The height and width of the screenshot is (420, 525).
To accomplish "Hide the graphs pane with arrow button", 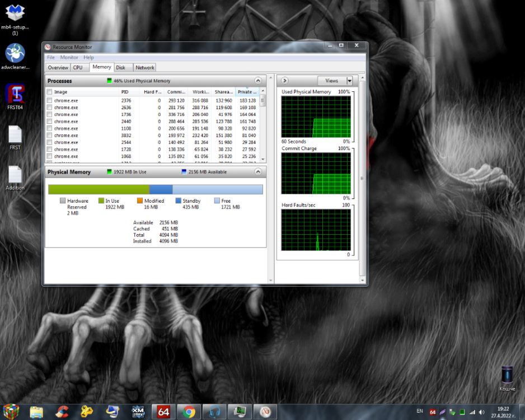I will pyautogui.click(x=284, y=81).
